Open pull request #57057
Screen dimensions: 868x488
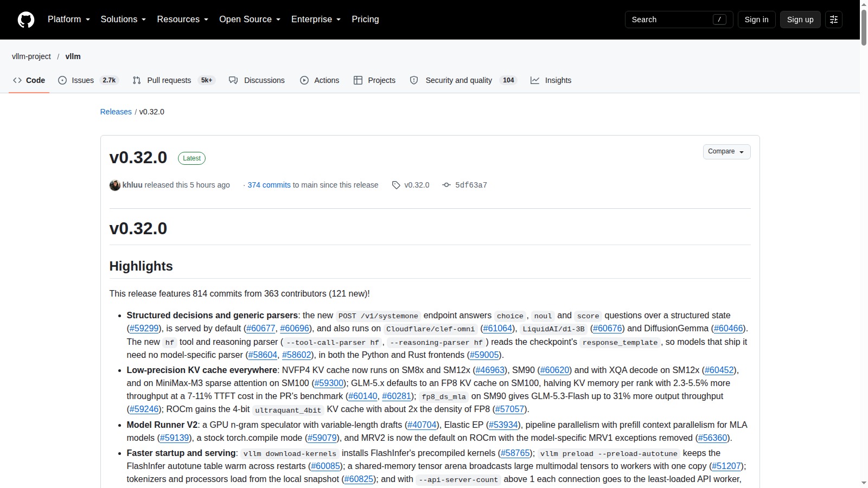510,409
